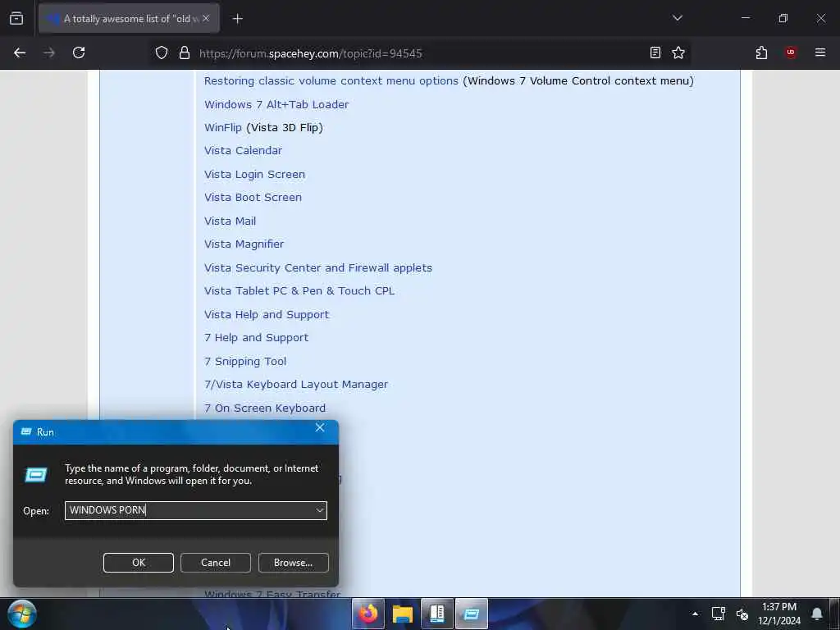Image resolution: width=840 pixels, height=630 pixels.
Task: Open File Explorer from the taskbar
Action: click(402, 614)
